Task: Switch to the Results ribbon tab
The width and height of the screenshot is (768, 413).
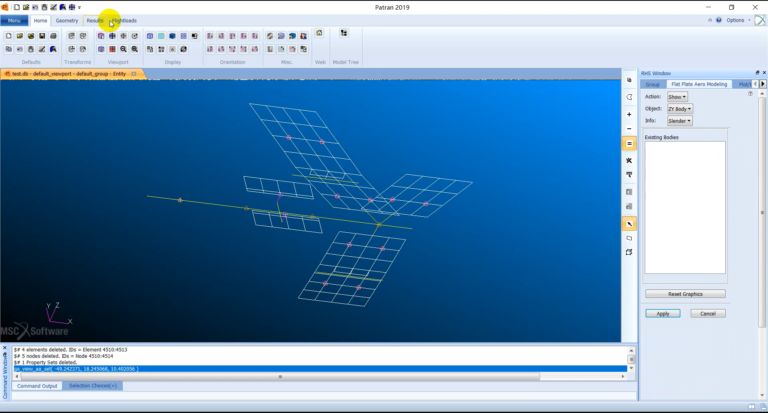Action: [95, 21]
